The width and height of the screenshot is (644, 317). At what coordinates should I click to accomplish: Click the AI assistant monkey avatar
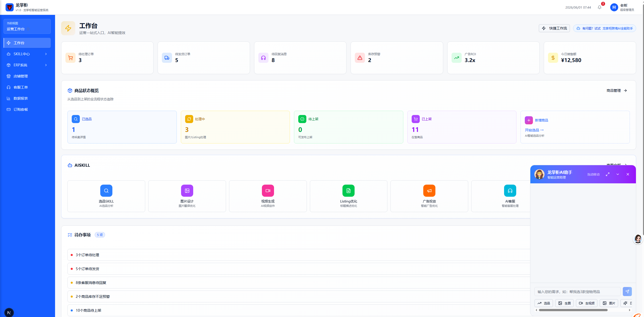[x=539, y=174]
